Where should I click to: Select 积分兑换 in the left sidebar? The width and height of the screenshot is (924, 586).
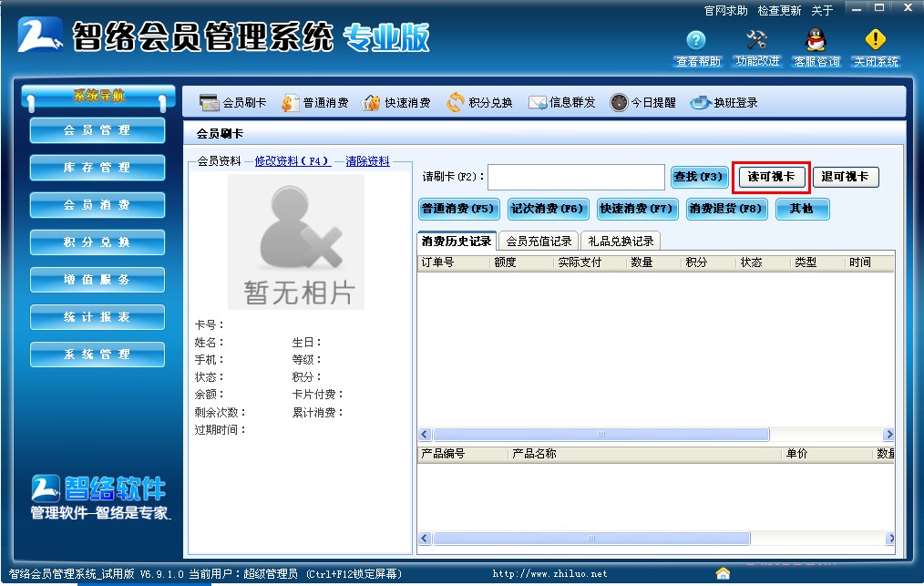[98, 242]
